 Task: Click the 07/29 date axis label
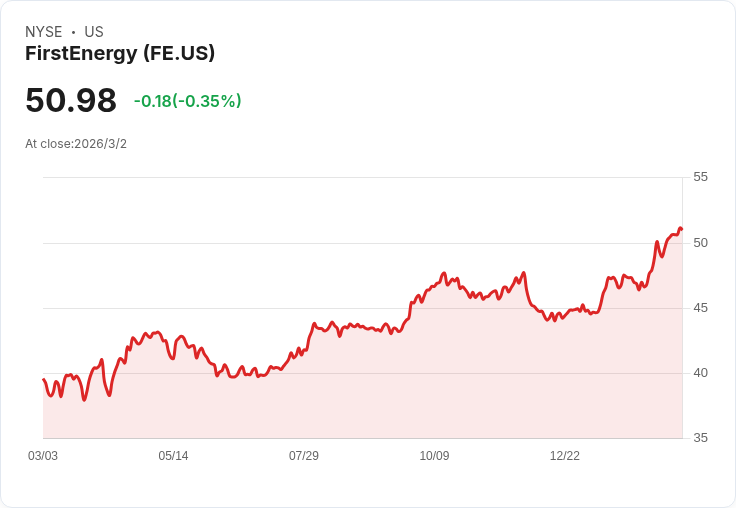point(304,456)
